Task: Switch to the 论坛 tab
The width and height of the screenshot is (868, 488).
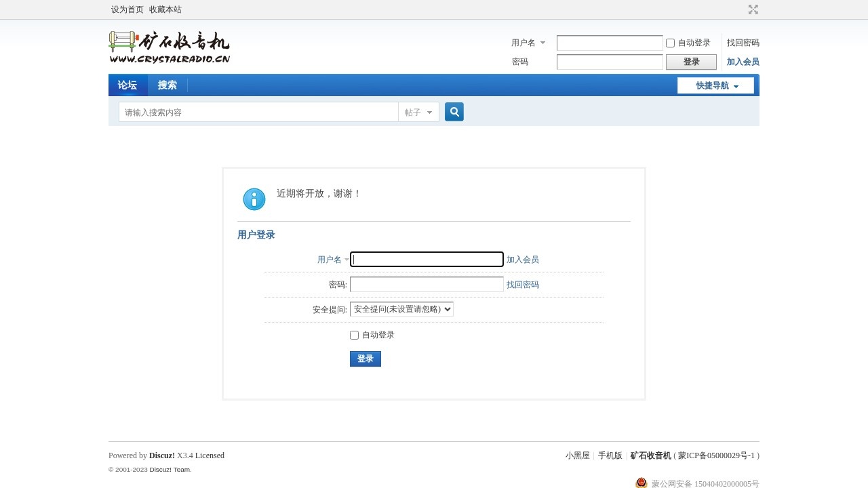Action: pos(127,85)
